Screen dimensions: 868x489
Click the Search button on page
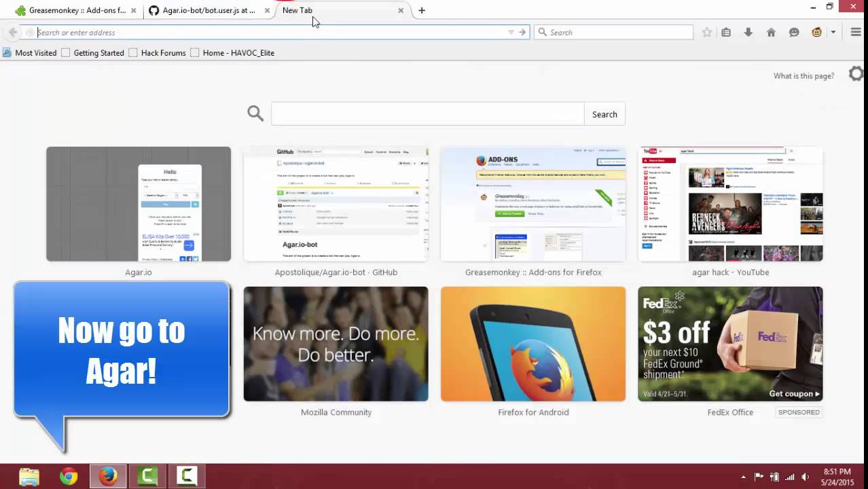coord(604,114)
